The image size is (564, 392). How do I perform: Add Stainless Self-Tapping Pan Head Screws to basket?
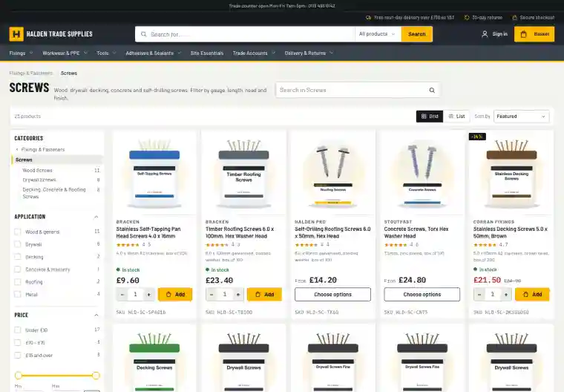tap(175, 295)
